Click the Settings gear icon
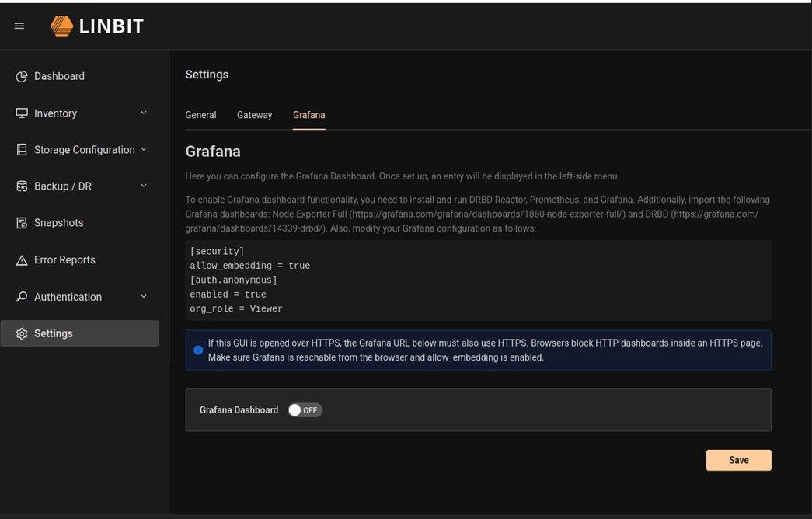 click(x=22, y=333)
